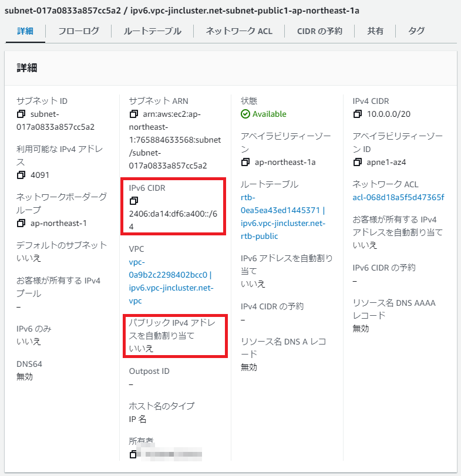This screenshot has height=476, width=461.
Task: Open the ルートテーブル tab
Action: pos(152,31)
